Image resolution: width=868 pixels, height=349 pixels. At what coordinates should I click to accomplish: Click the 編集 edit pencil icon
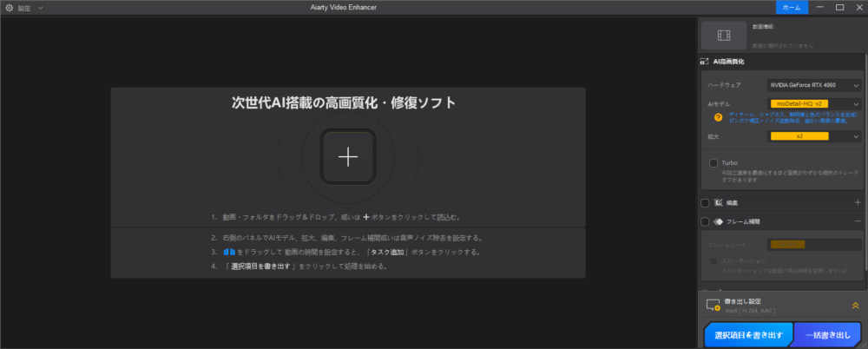[x=718, y=203]
